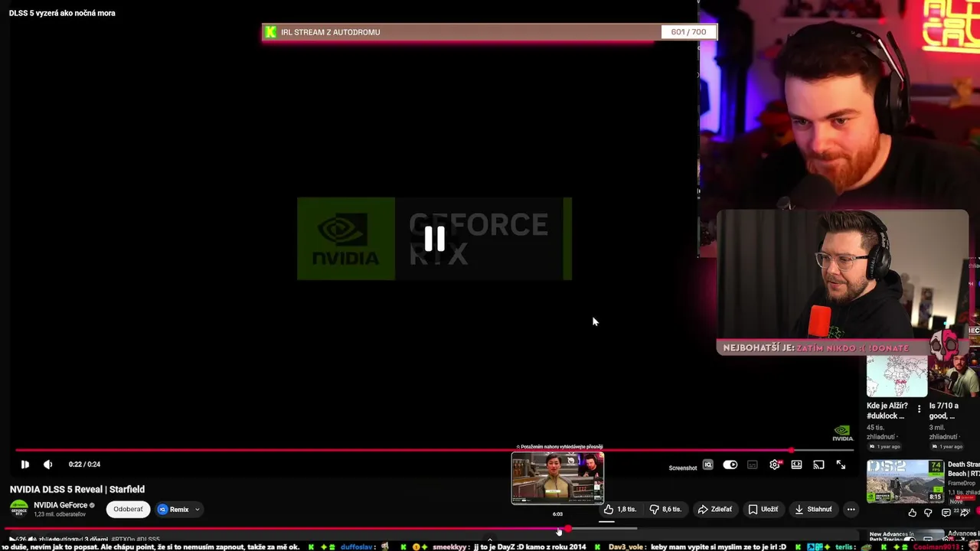Screen dimensions: 980x551
Task: Click the 601 / 700 goal counter
Action: [688, 32]
